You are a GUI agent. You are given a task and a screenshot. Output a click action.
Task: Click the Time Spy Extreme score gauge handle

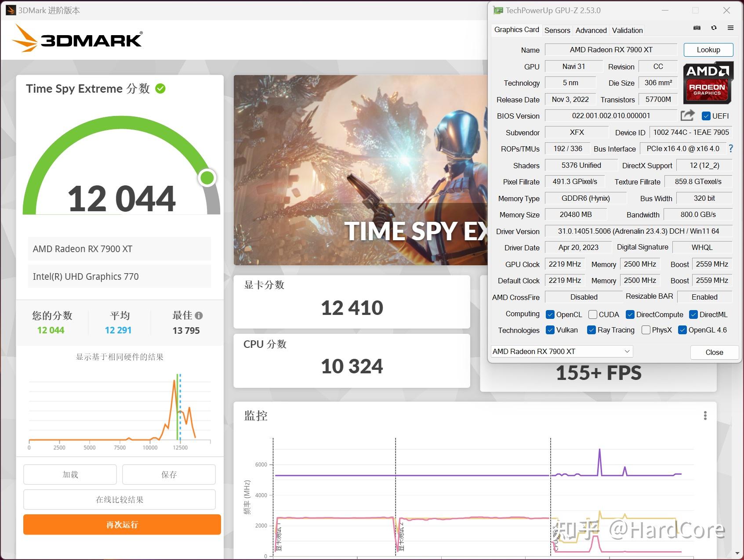pos(207,178)
